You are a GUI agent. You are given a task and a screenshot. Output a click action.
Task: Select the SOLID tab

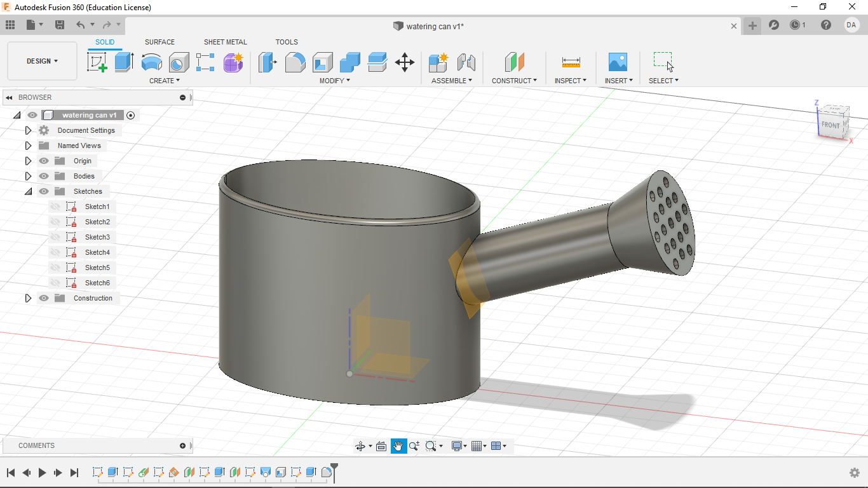point(105,42)
